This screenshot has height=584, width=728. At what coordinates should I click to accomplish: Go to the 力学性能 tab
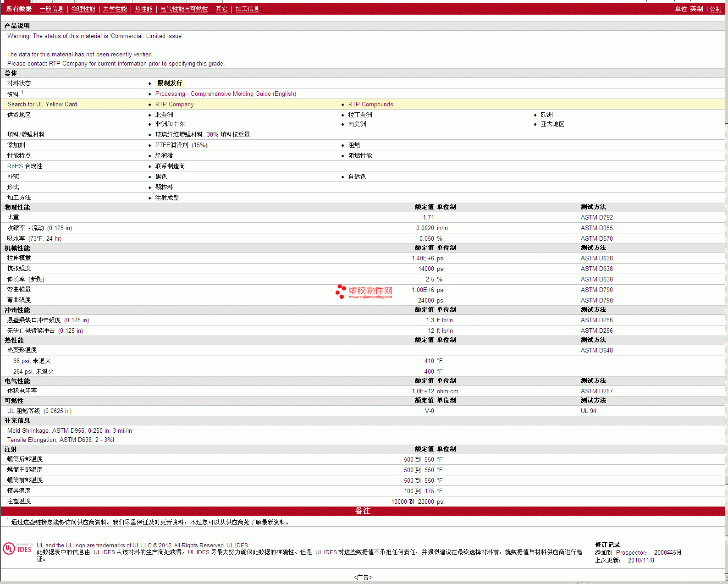(115, 9)
